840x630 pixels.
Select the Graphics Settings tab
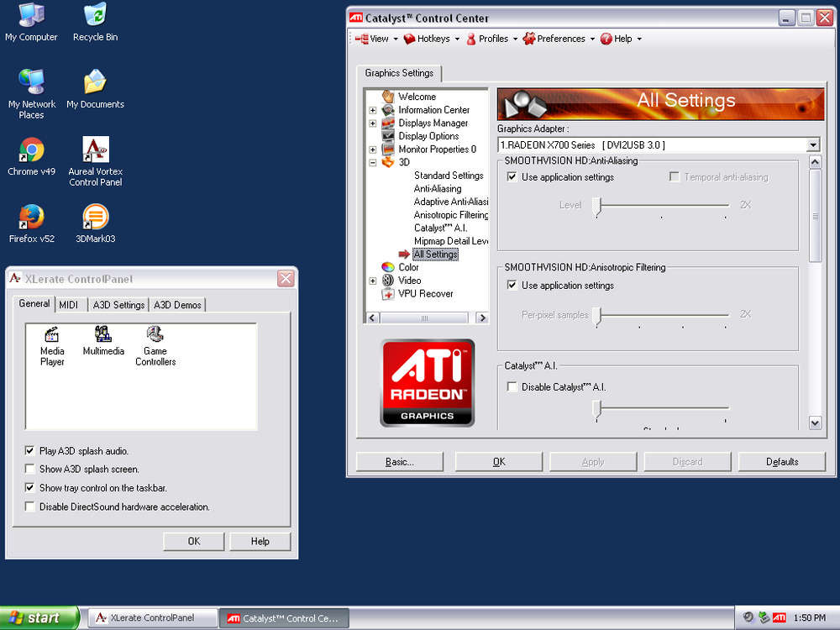tap(399, 73)
